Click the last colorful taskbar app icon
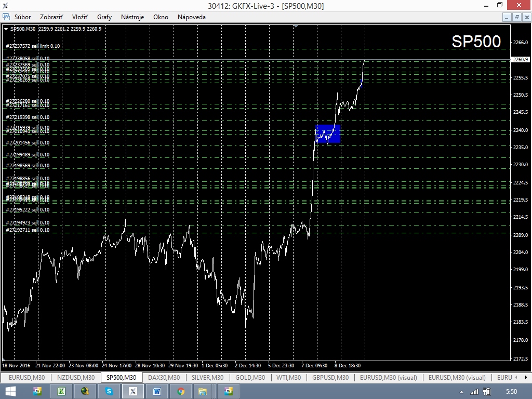Image resolution: width=532 pixels, height=399 pixels. click(x=229, y=391)
